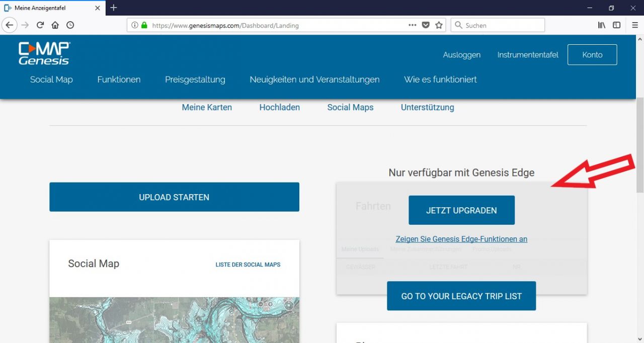Show site information for the secure connection

134,25
